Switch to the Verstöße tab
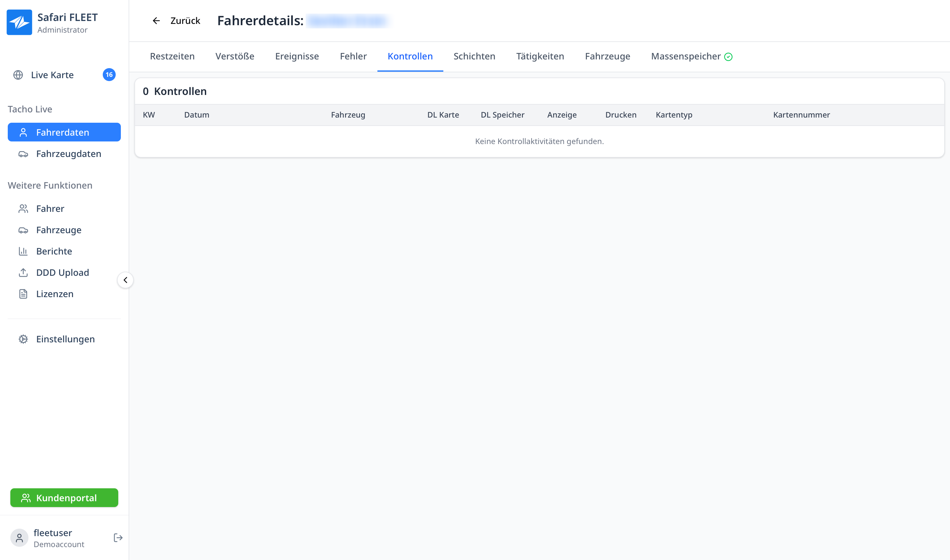Screen dimensions: 950x560 (235, 56)
